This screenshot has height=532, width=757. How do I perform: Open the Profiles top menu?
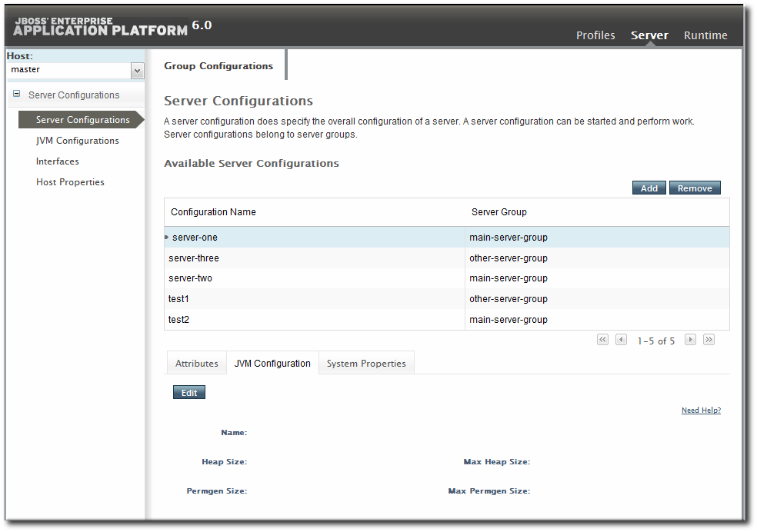pos(595,35)
